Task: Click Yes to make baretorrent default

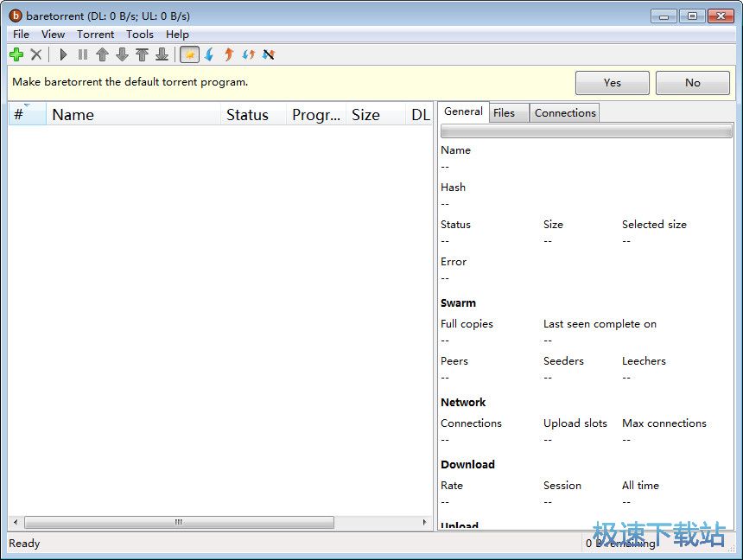Action: click(612, 82)
